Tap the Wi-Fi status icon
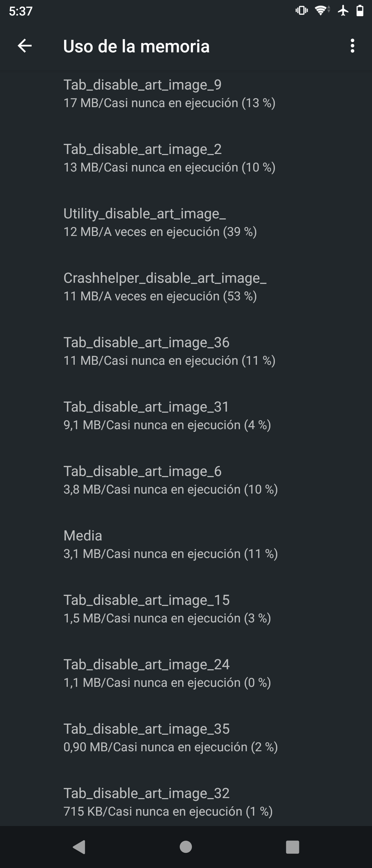 tap(322, 11)
